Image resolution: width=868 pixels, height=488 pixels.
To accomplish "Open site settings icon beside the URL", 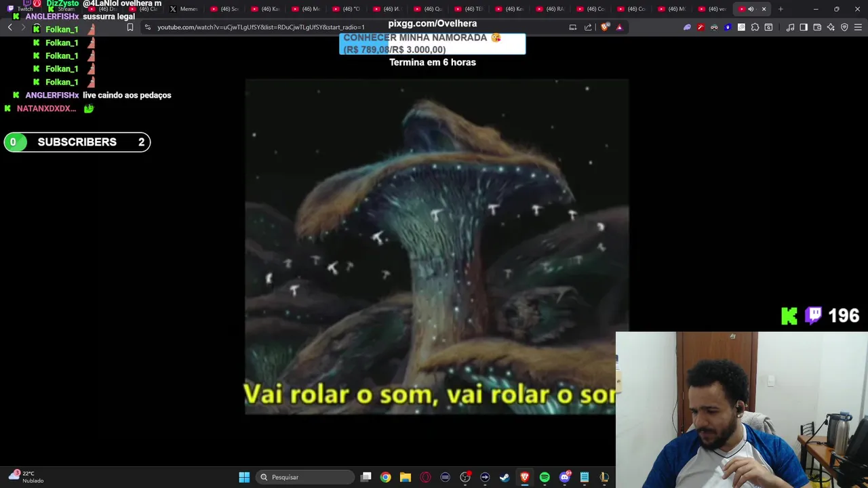I will [148, 27].
